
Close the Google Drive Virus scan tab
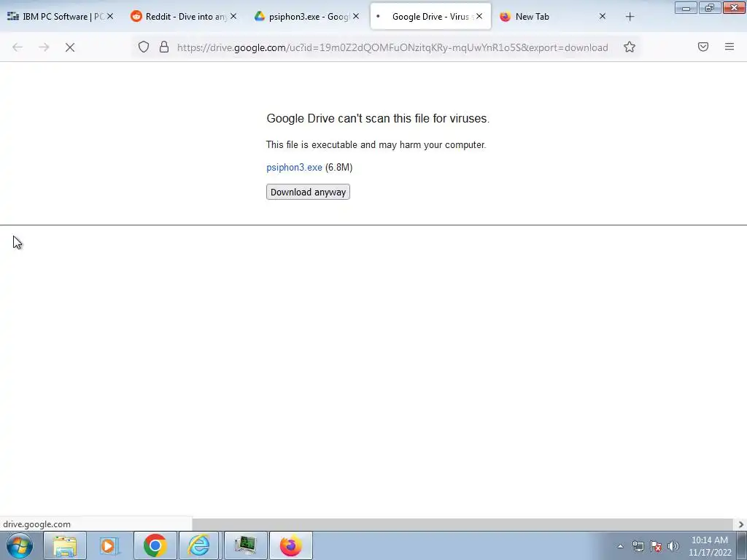pyautogui.click(x=479, y=16)
